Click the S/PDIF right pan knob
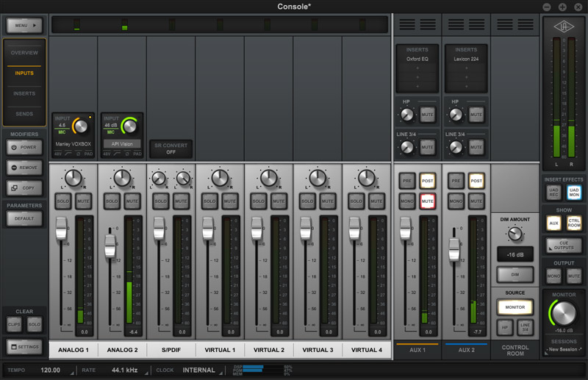 pos(183,178)
